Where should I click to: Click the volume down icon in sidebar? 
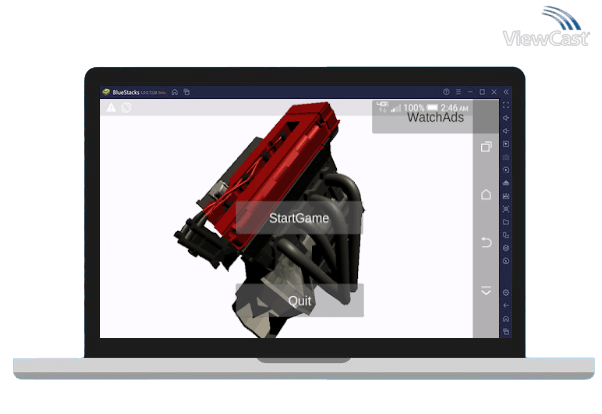[x=506, y=131]
